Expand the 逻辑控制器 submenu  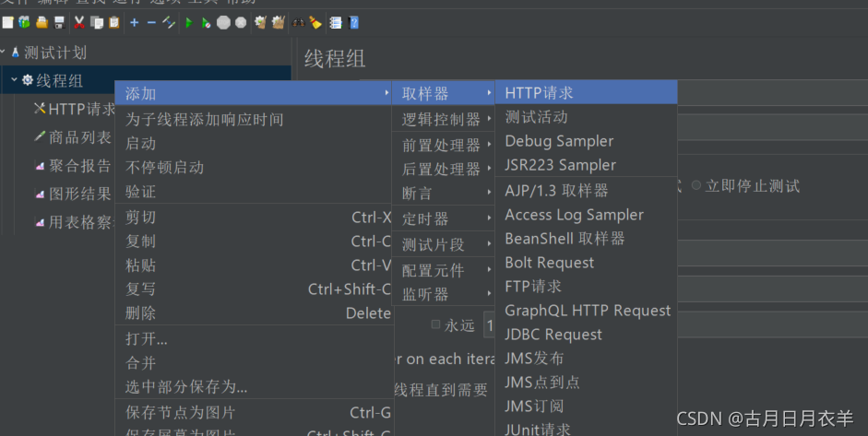point(443,119)
